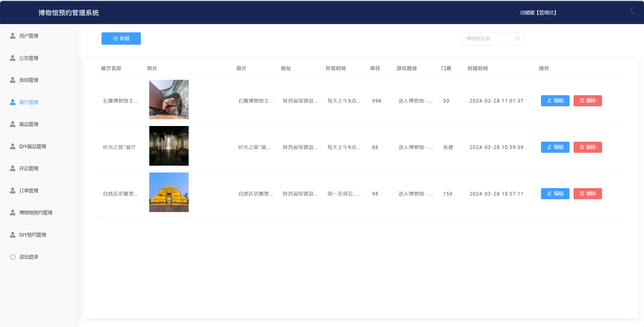This screenshot has width=644, height=327.
Task: Click the user icon beside 用户管理
Action: (13, 36)
